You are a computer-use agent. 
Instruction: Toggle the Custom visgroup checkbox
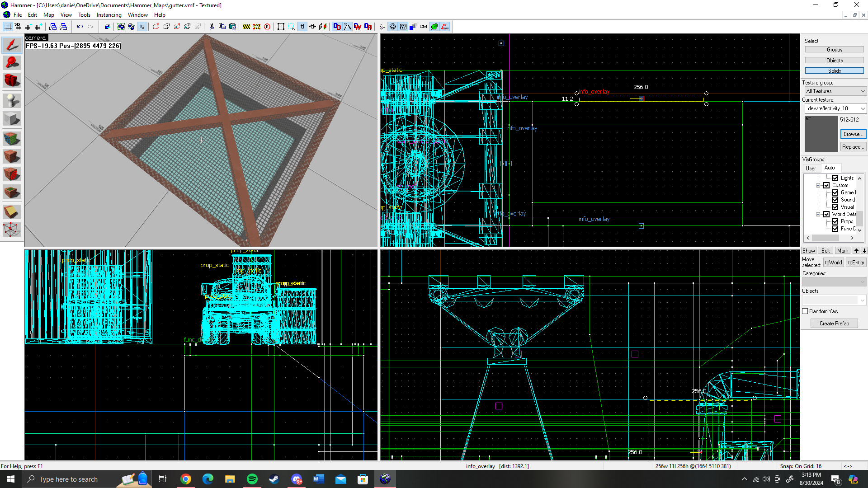826,185
